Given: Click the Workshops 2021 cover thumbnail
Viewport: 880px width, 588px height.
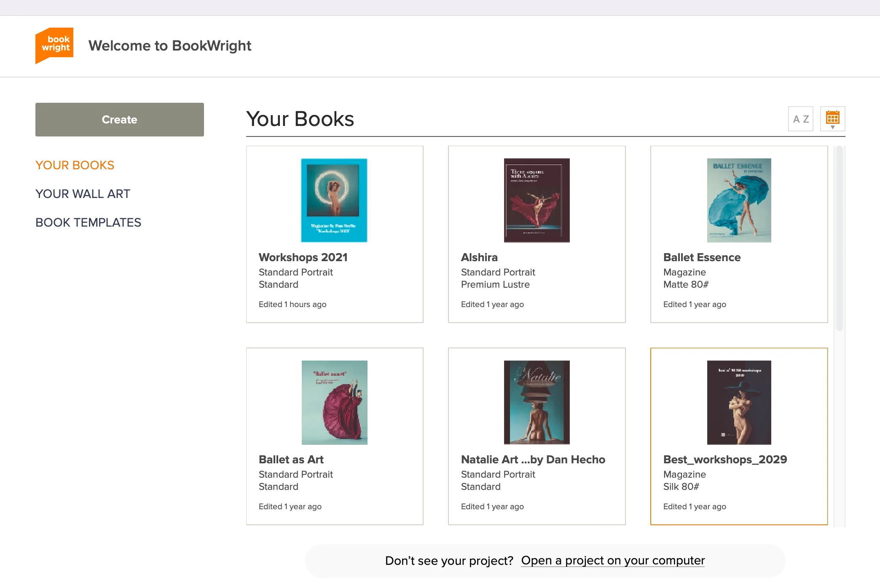Looking at the screenshot, I should point(334,200).
